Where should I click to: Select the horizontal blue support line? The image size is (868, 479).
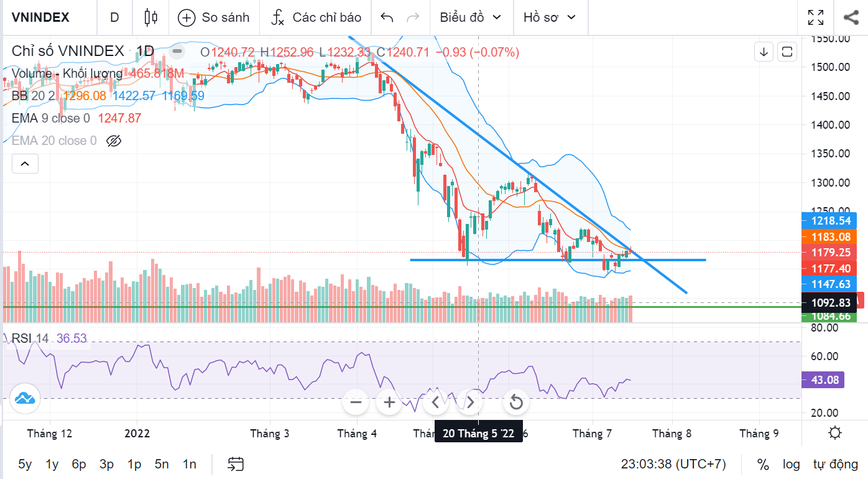(x=558, y=259)
